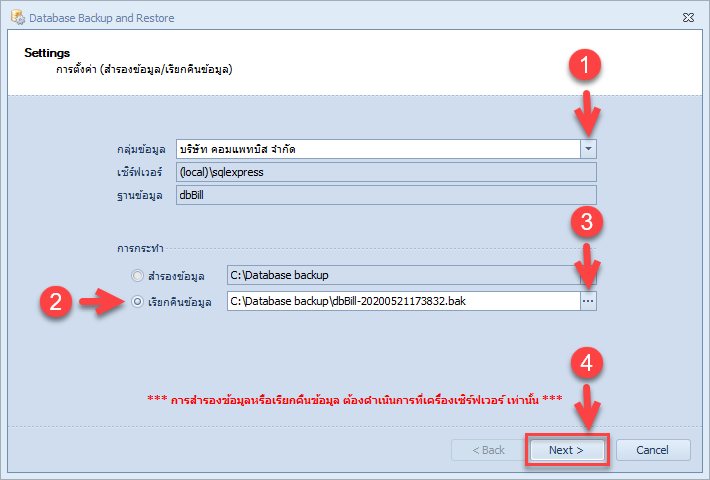
Task: Click the database icon in the title bar
Action: (18, 18)
